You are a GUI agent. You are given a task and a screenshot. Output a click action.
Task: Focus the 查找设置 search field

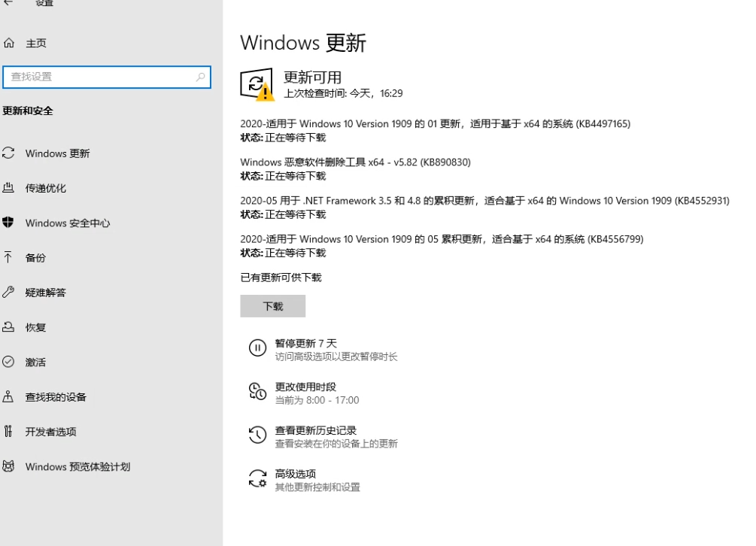107,77
